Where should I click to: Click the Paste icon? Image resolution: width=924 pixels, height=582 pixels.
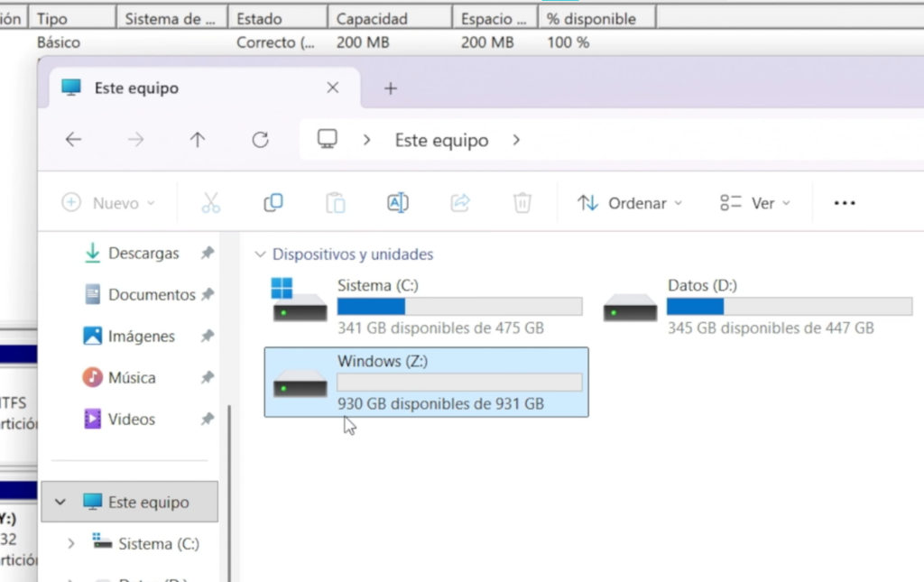[x=335, y=202]
